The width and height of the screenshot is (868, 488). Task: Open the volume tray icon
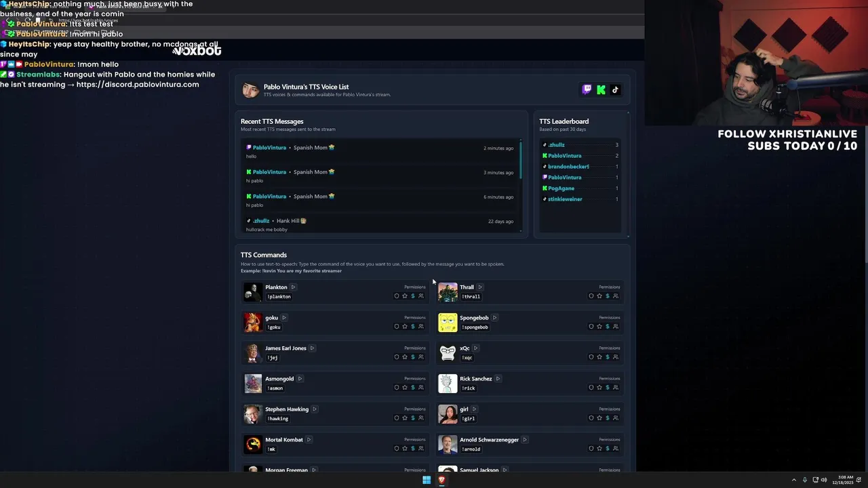pos(824,480)
